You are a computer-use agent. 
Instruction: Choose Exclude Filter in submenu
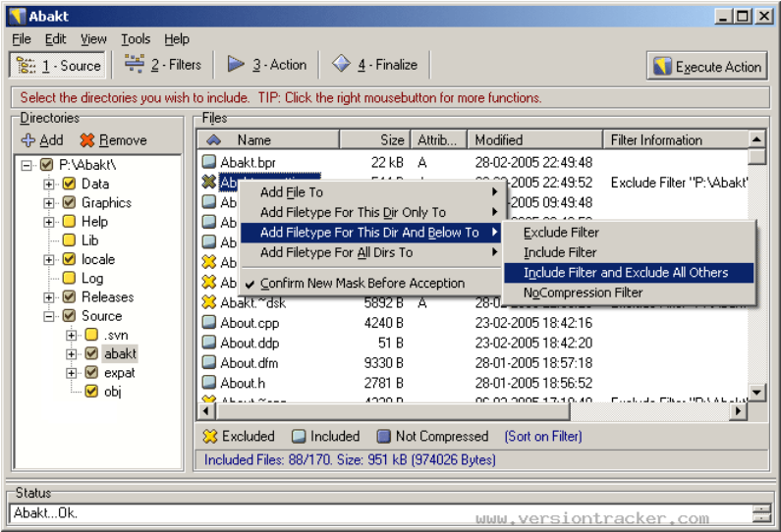[x=629, y=233]
